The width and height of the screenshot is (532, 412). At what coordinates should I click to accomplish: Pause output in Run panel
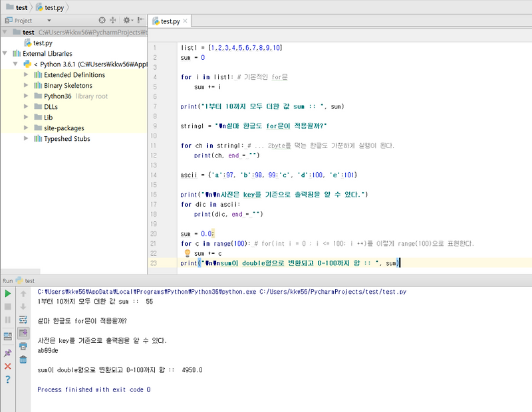tap(8, 320)
